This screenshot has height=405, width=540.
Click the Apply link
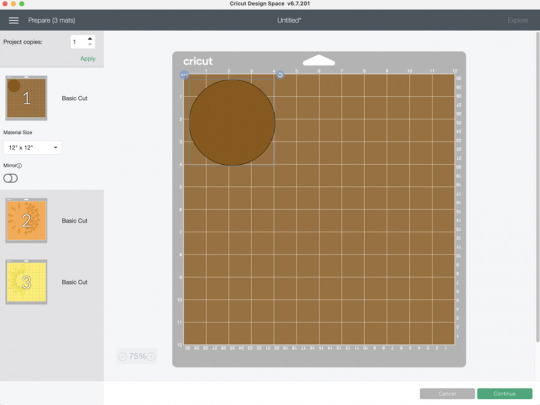[88, 59]
